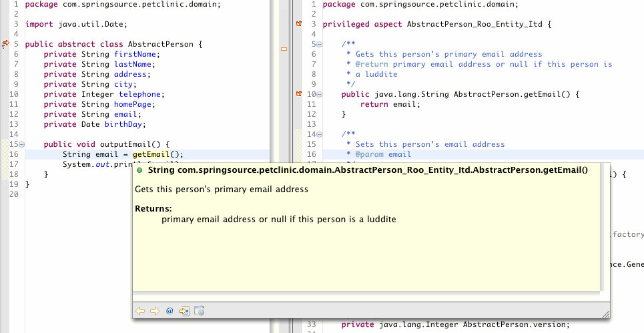Click the birthDay field declaration

[x=124, y=124]
